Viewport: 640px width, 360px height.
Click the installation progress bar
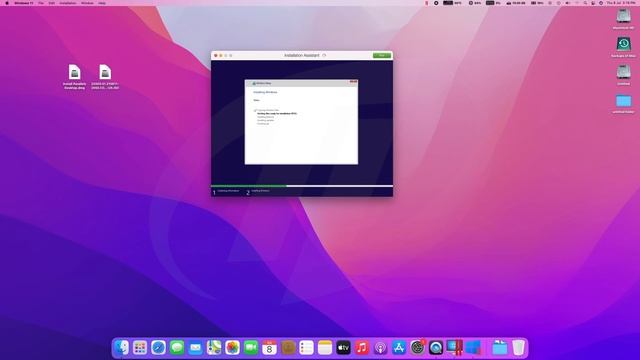pyautogui.click(x=302, y=186)
